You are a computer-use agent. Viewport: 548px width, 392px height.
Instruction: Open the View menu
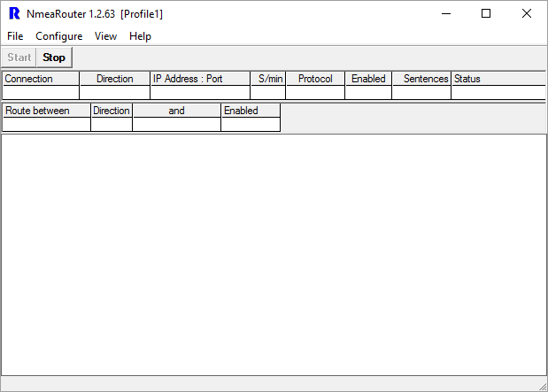105,36
